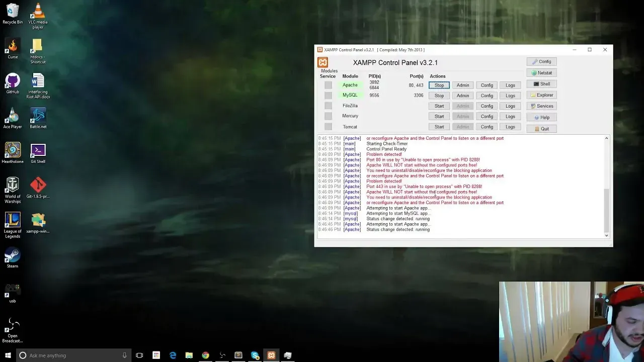644x362 pixels.
Task: Open MySQL Admin page
Action: [x=463, y=96]
